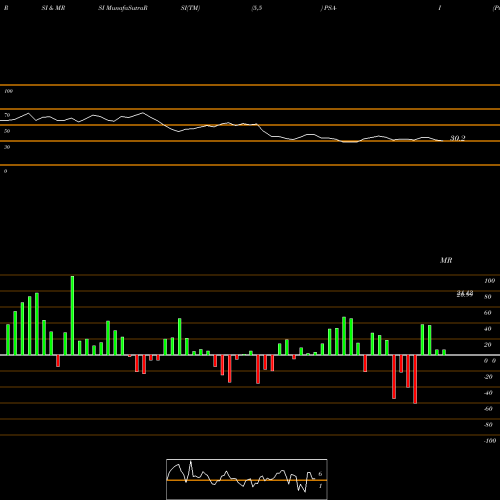This screenshot has width=500, height=500.
Task: Click the MR panel title label
Action: click(x=446, y=260)
